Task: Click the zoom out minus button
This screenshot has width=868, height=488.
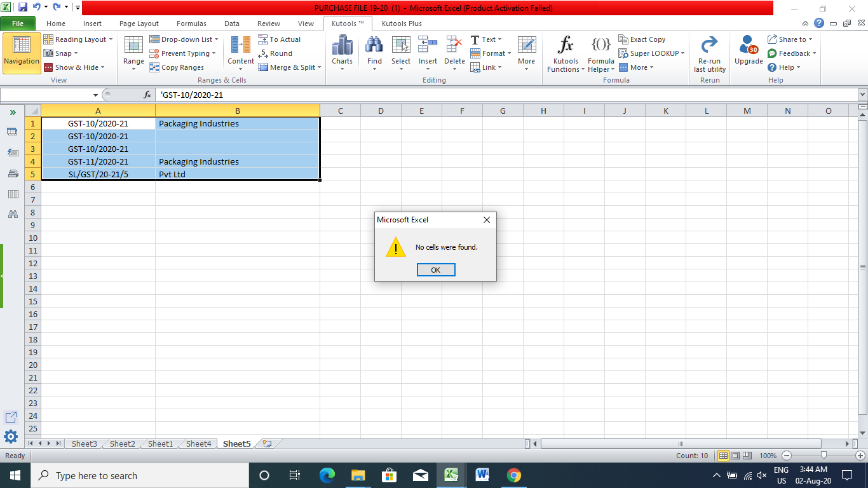Action: pyautogui.click(x=787, y=456)
